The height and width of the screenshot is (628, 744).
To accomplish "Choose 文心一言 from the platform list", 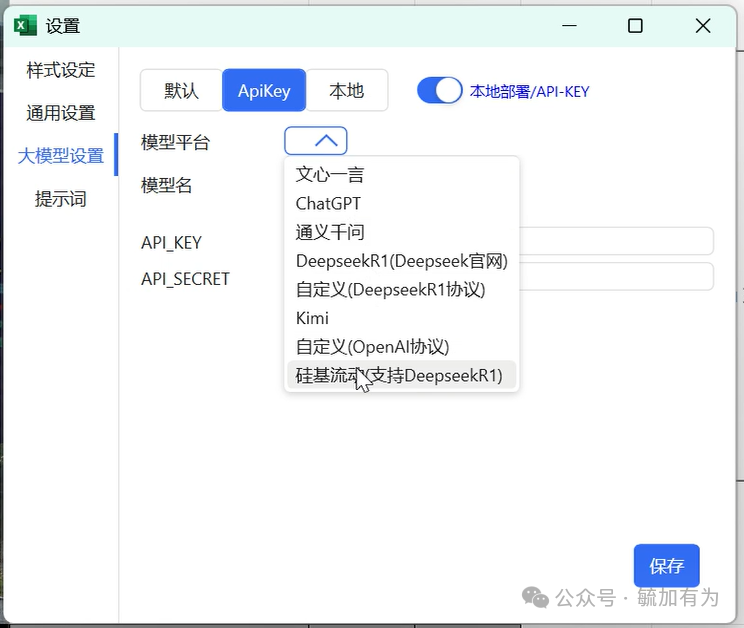I will (x=401, y=175).
